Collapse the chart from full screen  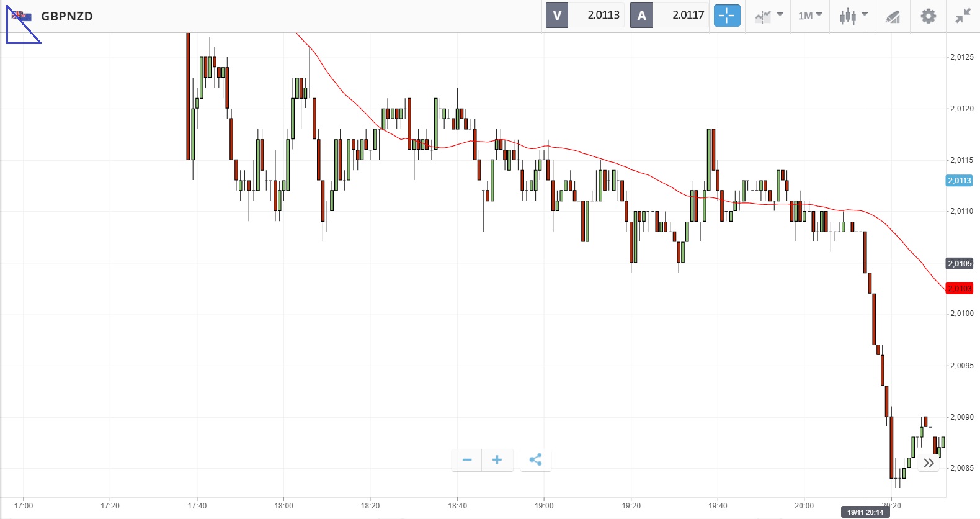point(963,16)
